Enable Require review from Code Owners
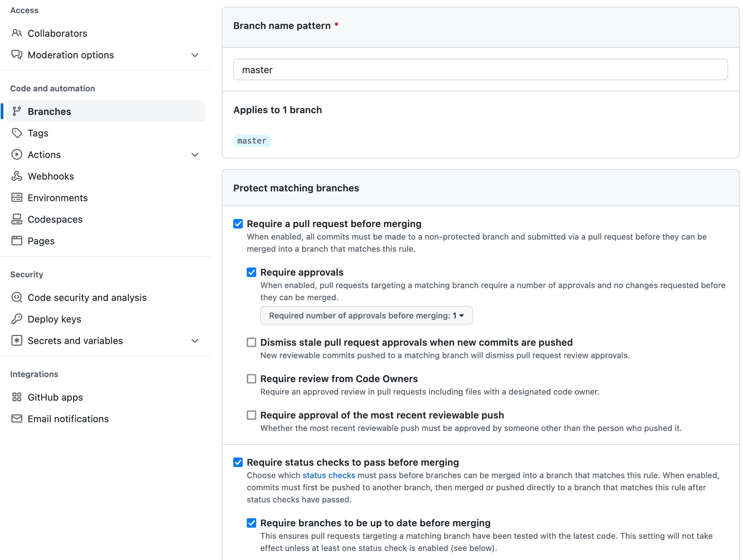Screen dimensions: 743x560 tap(251, 379)
